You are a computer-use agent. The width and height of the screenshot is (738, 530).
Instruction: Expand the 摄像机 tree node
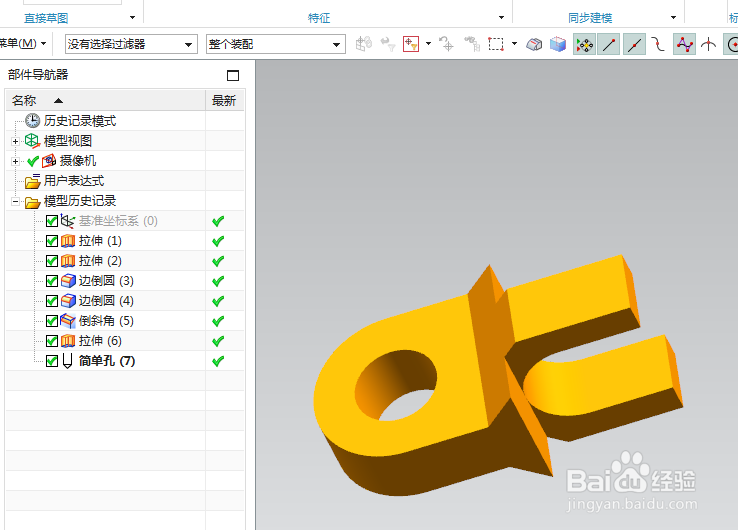click(16, 161)
